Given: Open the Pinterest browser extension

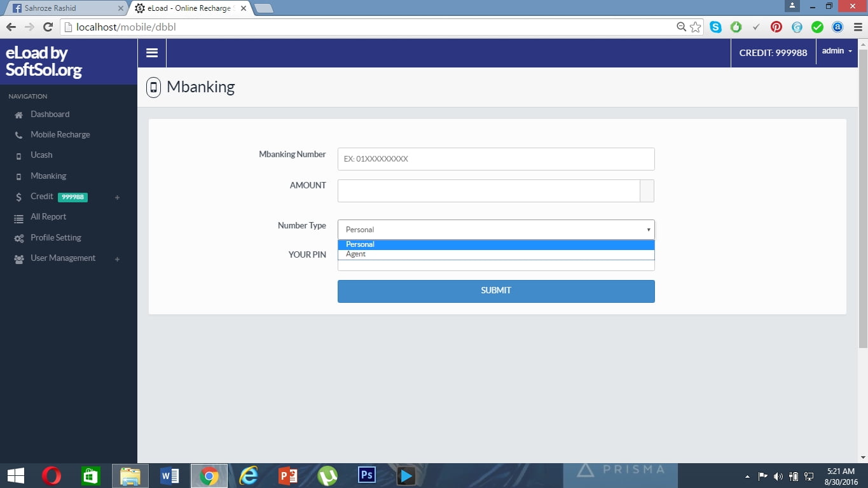Looking at the screenshot, I should (776, 27).
